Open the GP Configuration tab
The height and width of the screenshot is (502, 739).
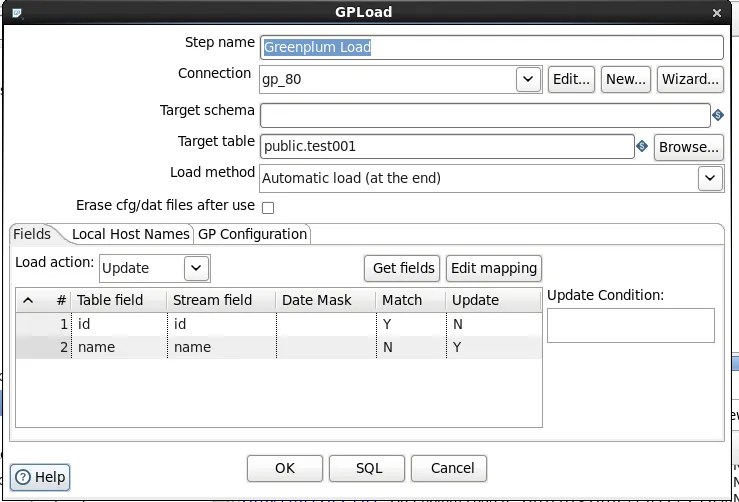252,234
